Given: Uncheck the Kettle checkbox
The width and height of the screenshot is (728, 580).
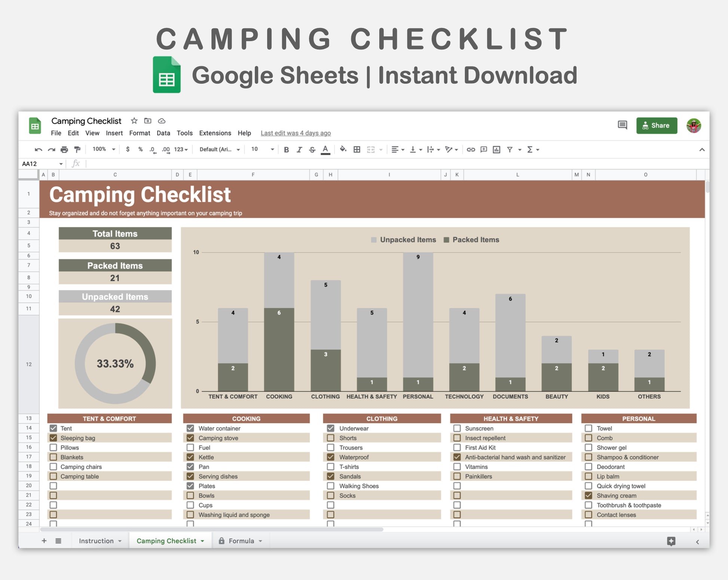Looking at the screenshot, I should click(190, 457).
